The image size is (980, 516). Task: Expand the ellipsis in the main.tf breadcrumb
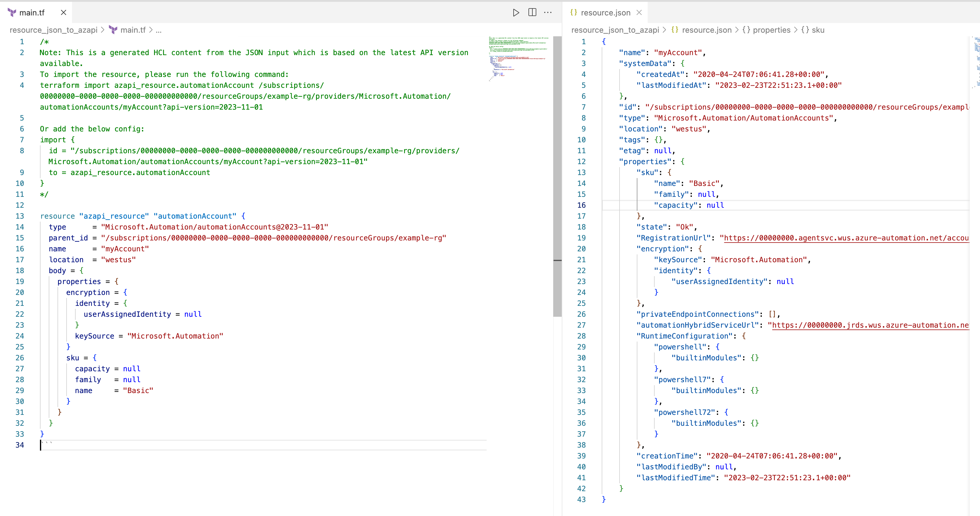click(159, 30)
